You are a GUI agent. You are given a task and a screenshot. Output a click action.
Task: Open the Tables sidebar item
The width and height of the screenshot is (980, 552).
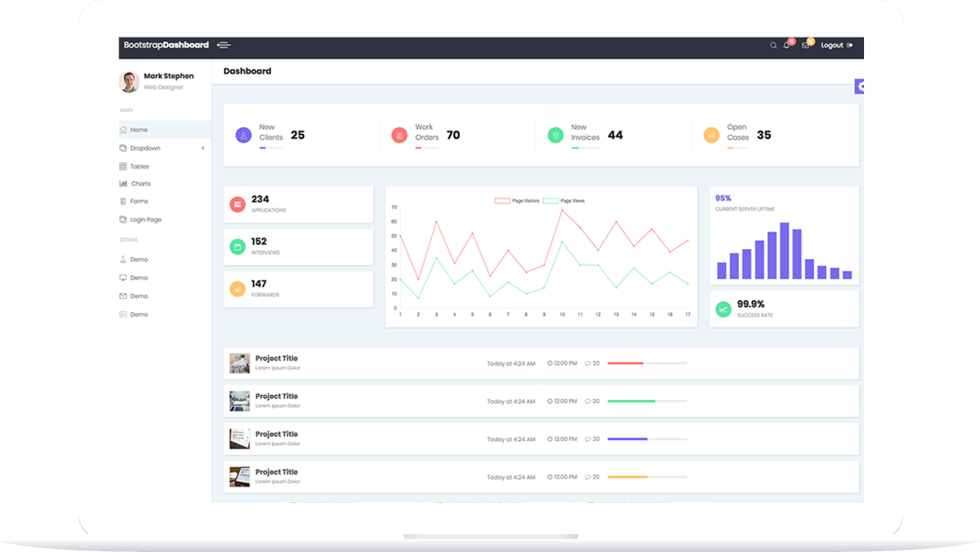click(x=140, y=167)
